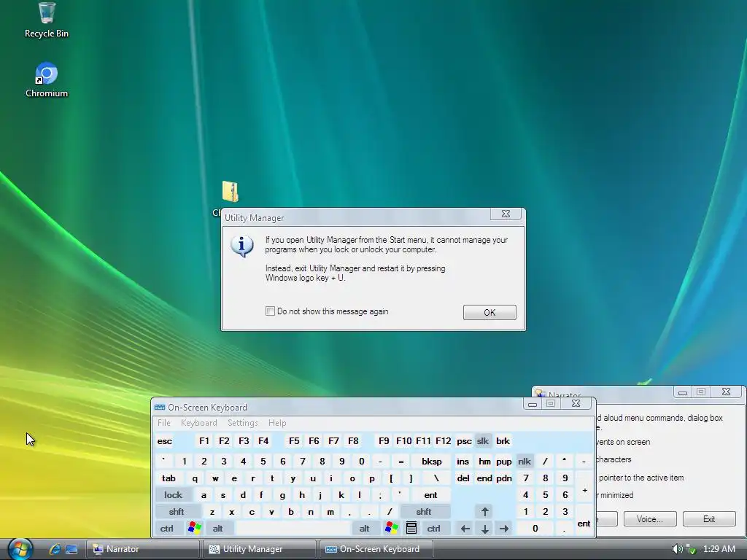Click the esc key on the keyboard
Screen dimensions: 747x560
coord(165,441)
